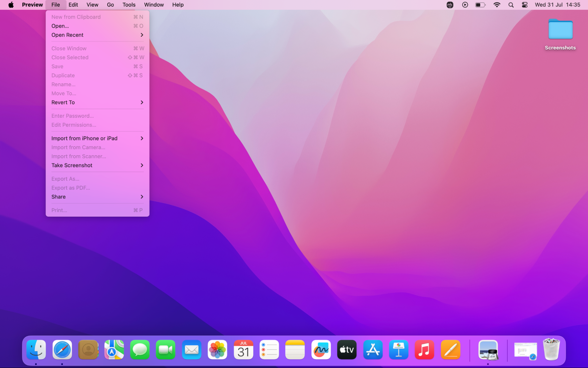Open the Help menu
588x368 pixels.
pyautogui.click(x=178, y=5)
